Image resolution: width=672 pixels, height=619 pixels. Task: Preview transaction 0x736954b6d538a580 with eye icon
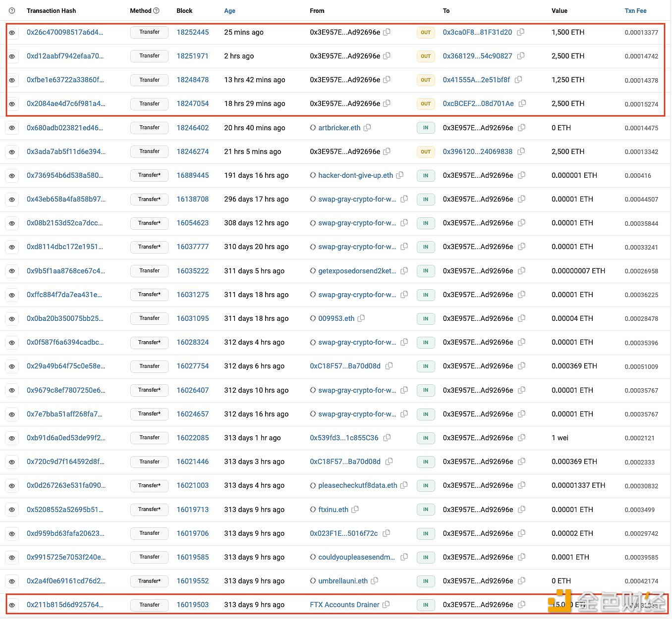coord(12,176)
